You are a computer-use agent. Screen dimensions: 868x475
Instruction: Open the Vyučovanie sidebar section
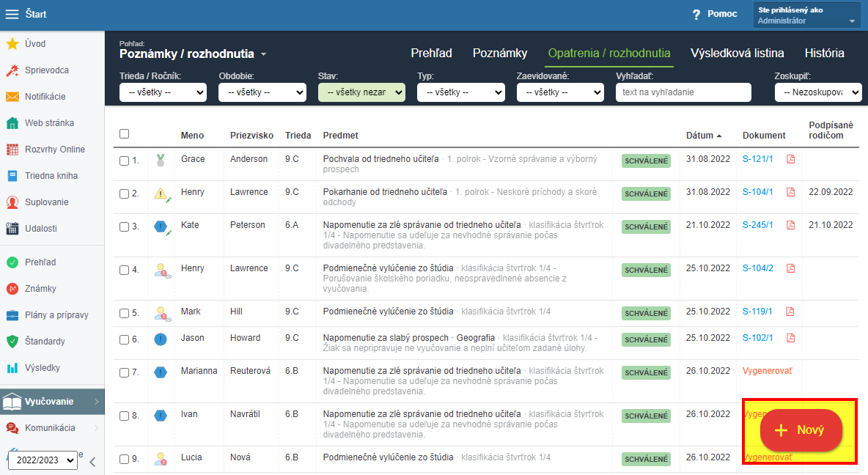click(x=52, y=402)
